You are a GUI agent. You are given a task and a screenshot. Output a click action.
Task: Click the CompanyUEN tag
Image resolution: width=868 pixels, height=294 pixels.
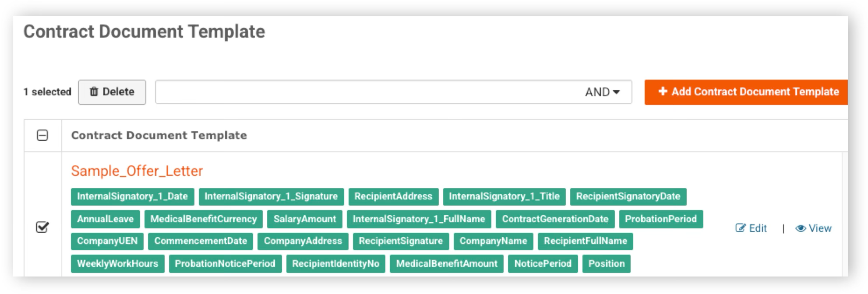[x=107, y=241]
